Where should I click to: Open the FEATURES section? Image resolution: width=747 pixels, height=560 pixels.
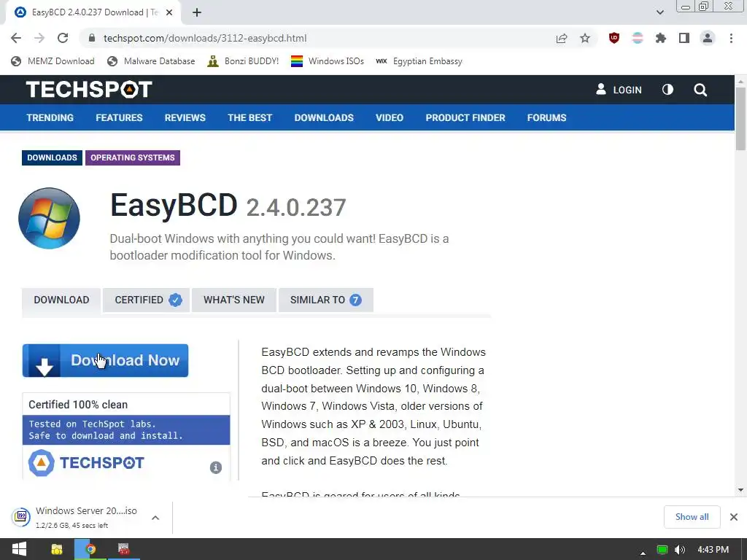[119, 117]
